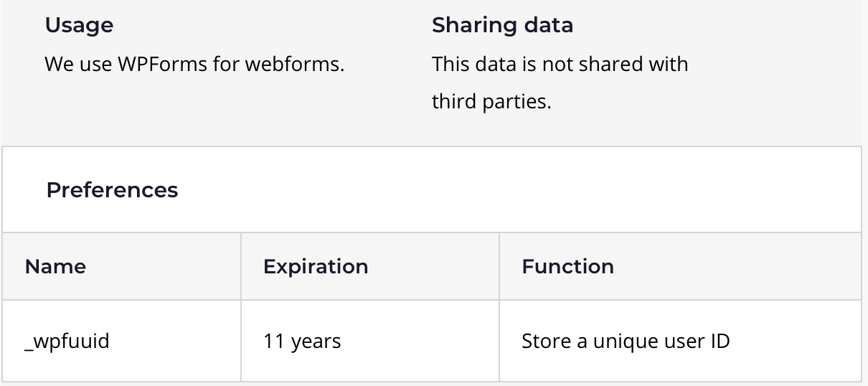868x386 pixels.
Task: Click the Preferences section heading
Action: (x=112, y=190)
